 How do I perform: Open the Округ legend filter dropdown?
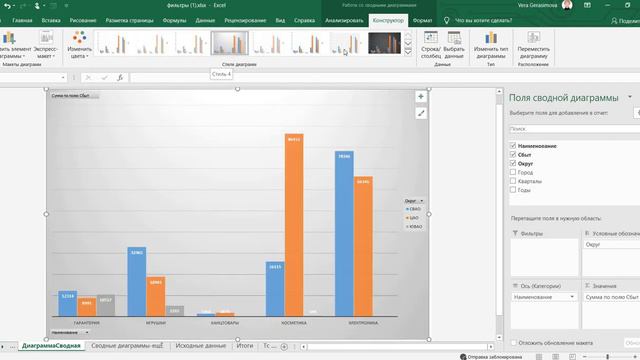tap(422, 201)
